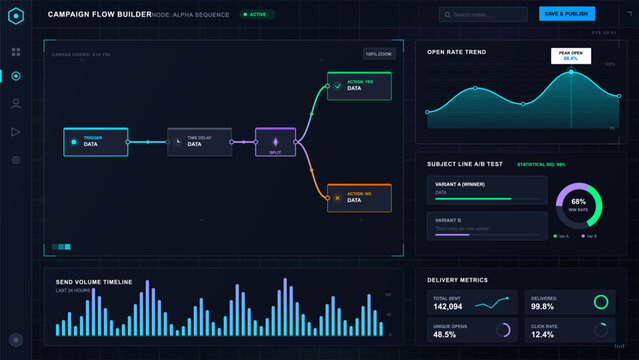This screenshot has height=360, width=639.
Task: Click the tallest bar in the Send Volume chart
Action: tap(285, 307)
